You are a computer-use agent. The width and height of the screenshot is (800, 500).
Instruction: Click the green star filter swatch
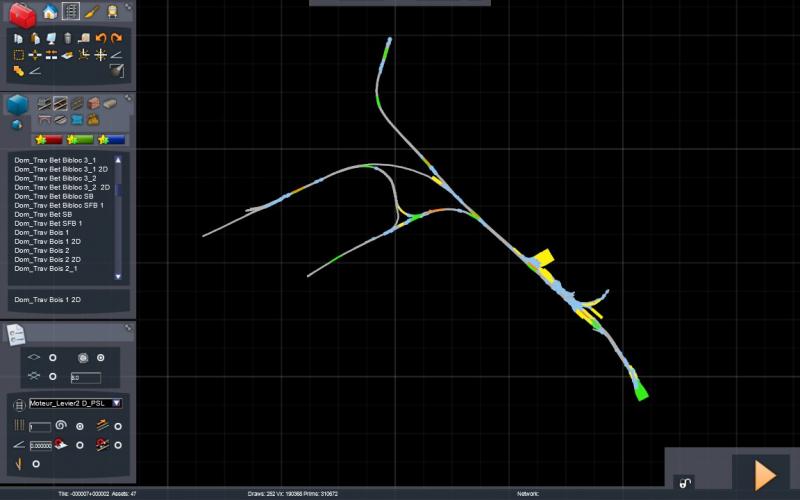click(80, 139)
